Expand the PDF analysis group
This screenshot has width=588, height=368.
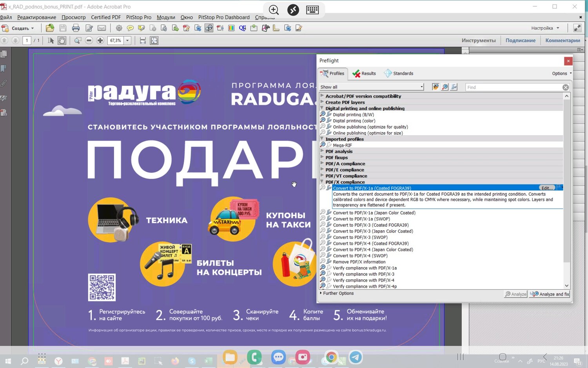coord(322,151)
